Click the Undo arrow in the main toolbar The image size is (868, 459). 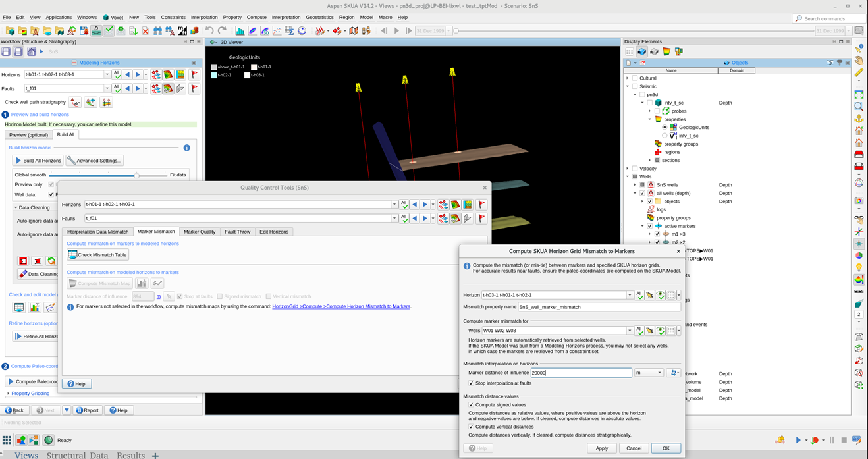[209, 30]
